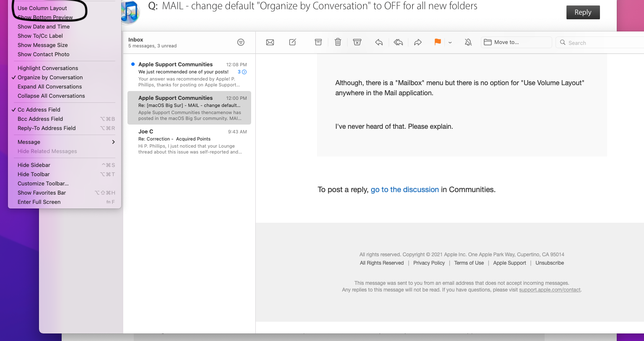Choose Expand All Conversations
Screen dimensions: 644x341
pyautogui.click(x=50, y=86)
